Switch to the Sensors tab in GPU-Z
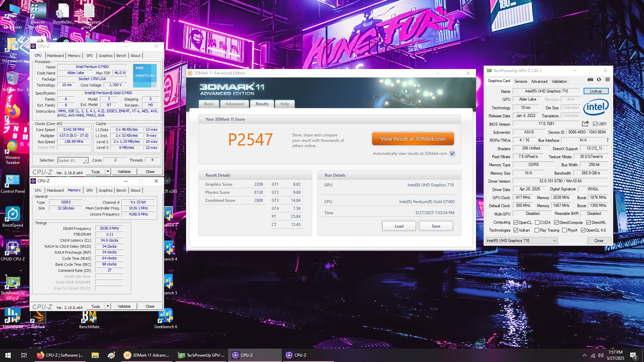This screenshot has width=644, height=362. (x=521, y=81)
